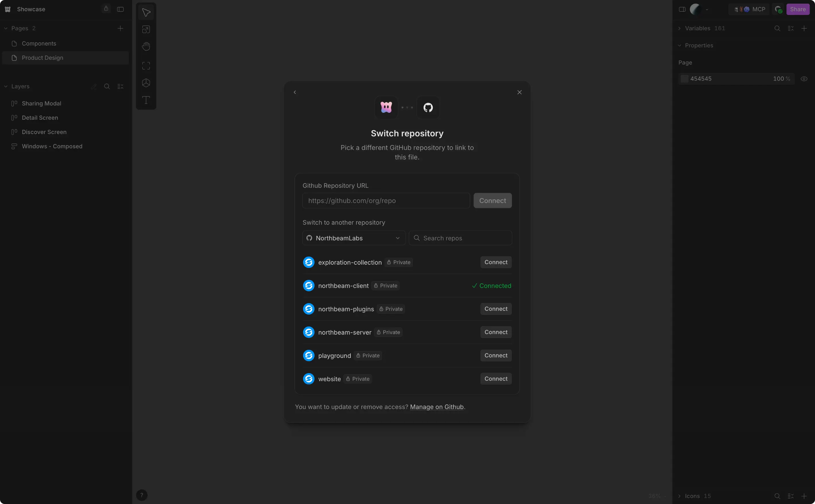The width and height of the screenshot is (815, 504).
Task: Add a new page with plus icon
Action: [120, 28]
